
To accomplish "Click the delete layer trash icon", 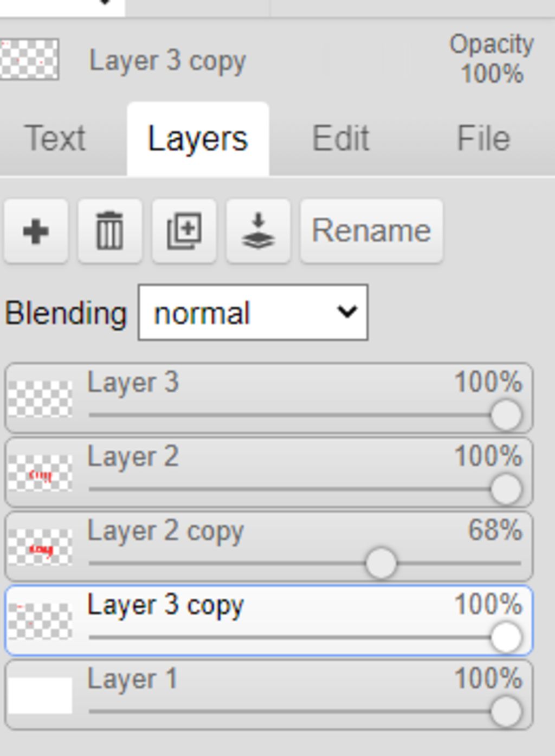I will [x=110, y=231].
